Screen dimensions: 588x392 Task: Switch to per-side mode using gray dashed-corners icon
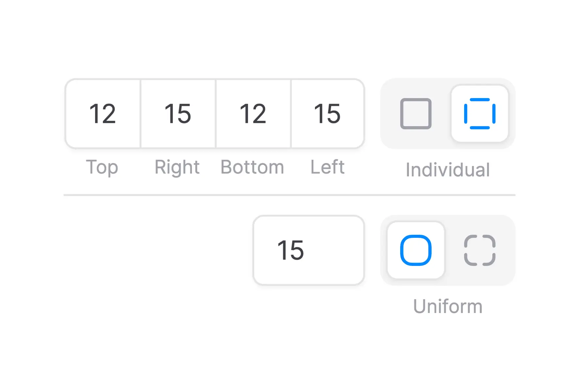[480, 250]
